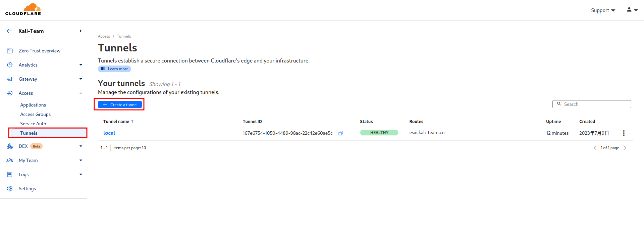644x252 pixels.
Task: Click the tunnel ID 167e6754-1050-4489-98ac-22c42e60ae5c
Action: (287, 133)
